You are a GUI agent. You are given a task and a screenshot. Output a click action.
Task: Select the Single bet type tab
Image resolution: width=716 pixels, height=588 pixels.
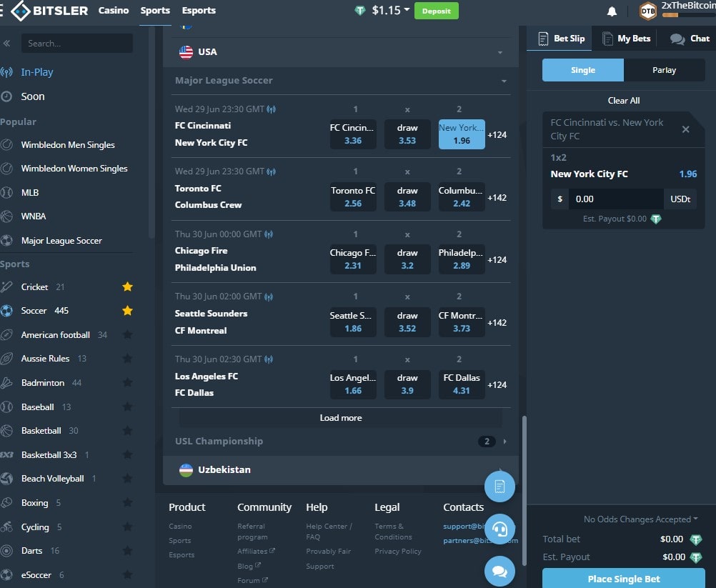pos(582,70)
